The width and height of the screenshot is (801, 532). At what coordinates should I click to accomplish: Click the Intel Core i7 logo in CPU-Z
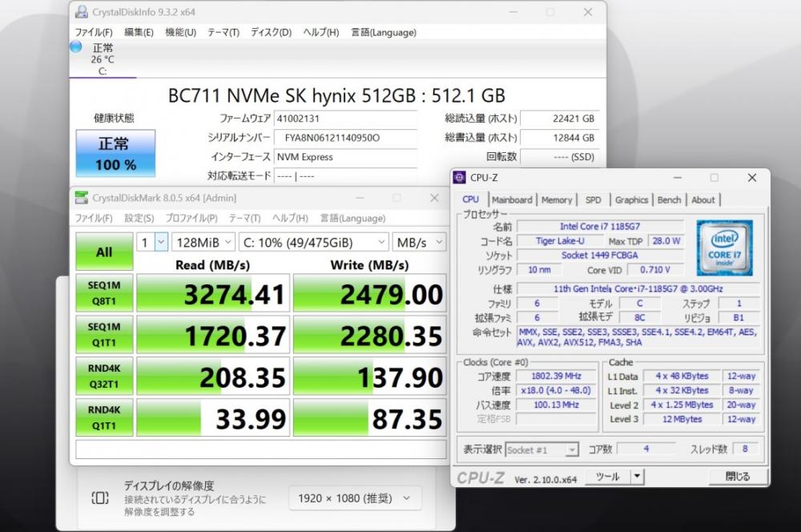(724, 248)
